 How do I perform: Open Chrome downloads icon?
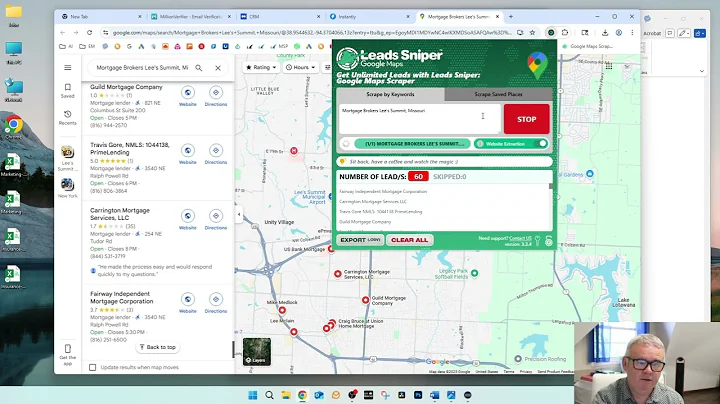coord(605,33)
